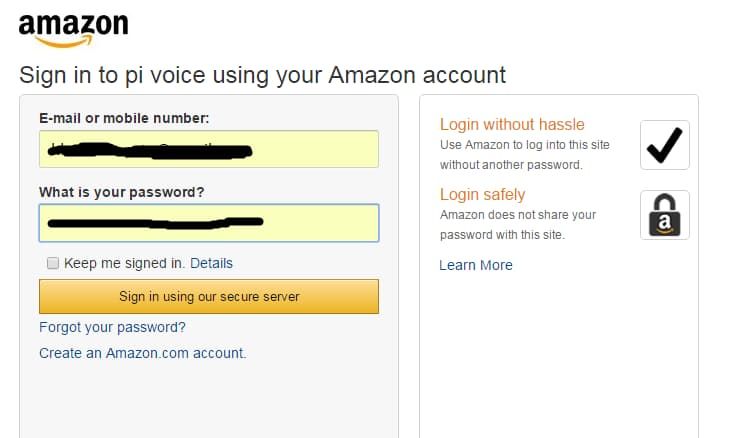Enable the Keep me signed in checkbox
This screenshot has width=737, height=438.
53,263
